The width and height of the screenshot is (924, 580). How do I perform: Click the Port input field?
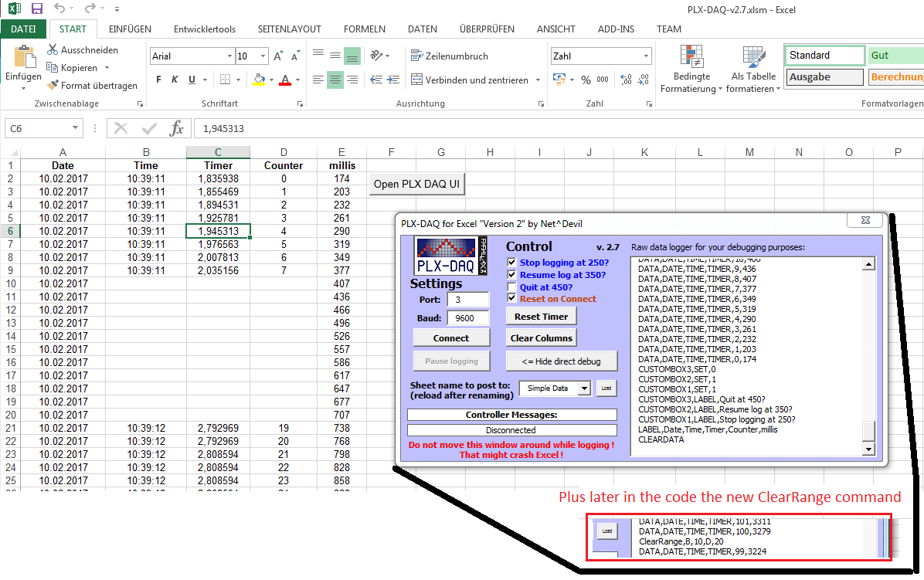coord(468,300)
